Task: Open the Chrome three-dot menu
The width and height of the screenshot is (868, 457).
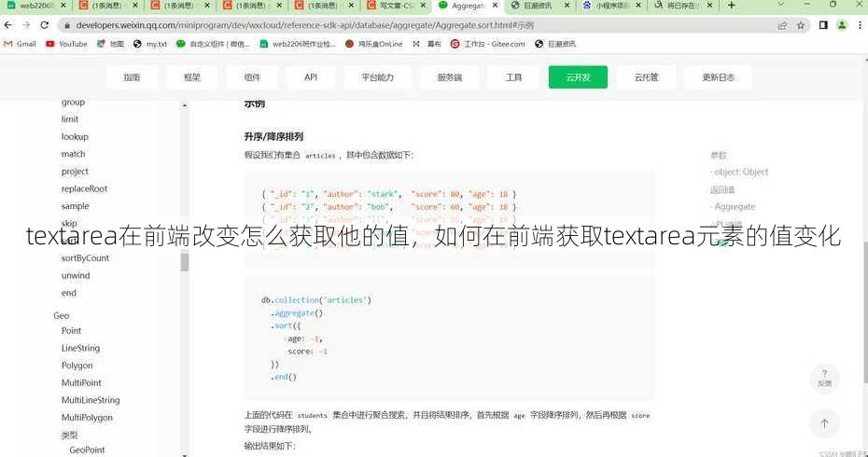Action: coord(860,25)
